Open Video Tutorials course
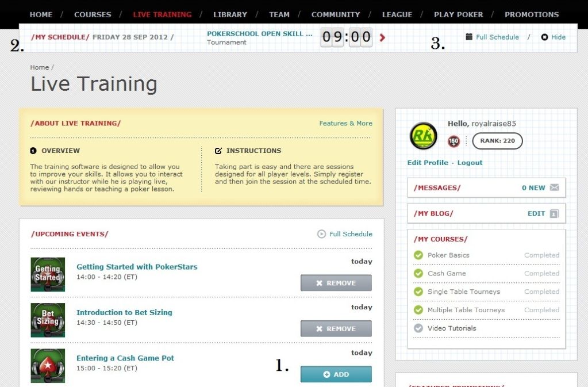 coord(452,328)
